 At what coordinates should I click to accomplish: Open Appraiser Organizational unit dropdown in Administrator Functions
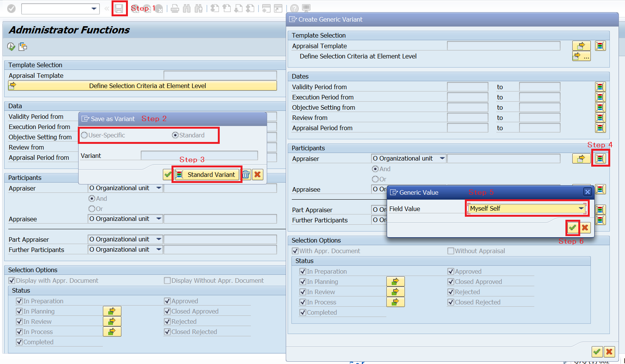[159, 188]
